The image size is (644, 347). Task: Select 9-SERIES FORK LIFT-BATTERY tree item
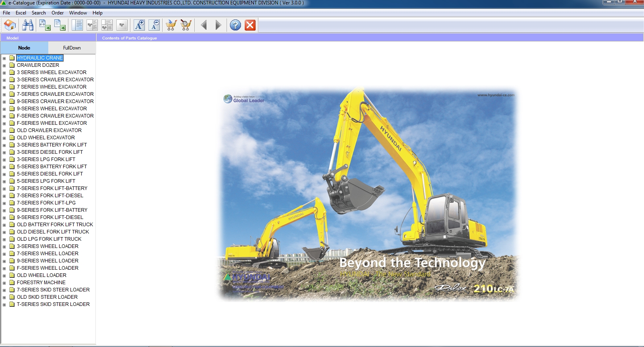[x=52, y=210]
